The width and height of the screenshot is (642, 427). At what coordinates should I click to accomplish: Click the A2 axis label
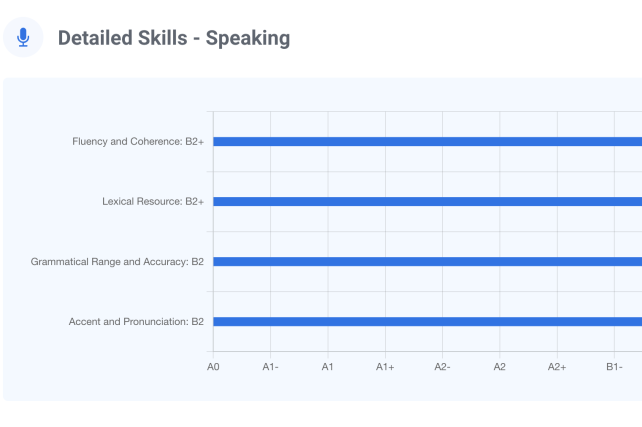tap(499, 367)
